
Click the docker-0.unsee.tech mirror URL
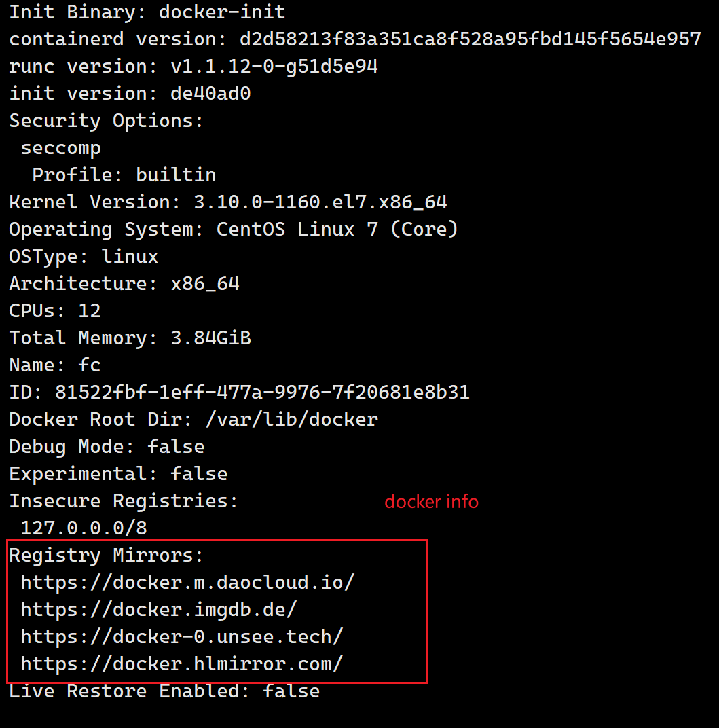point(181,637)
